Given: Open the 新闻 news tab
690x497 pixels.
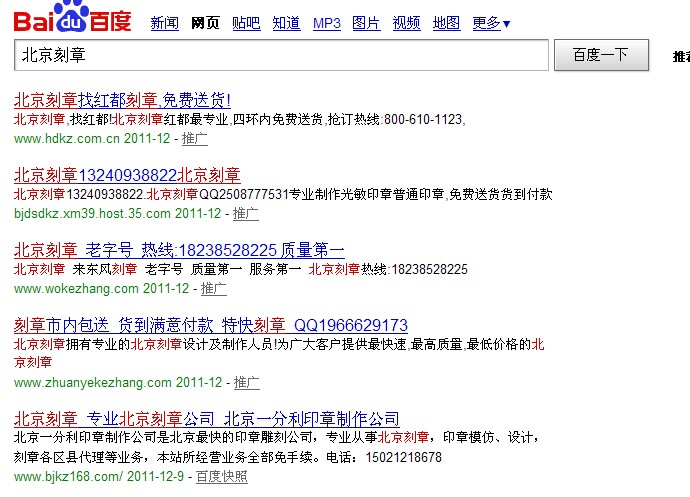Looking at the screenshot, I should click(x=164, y=23).
